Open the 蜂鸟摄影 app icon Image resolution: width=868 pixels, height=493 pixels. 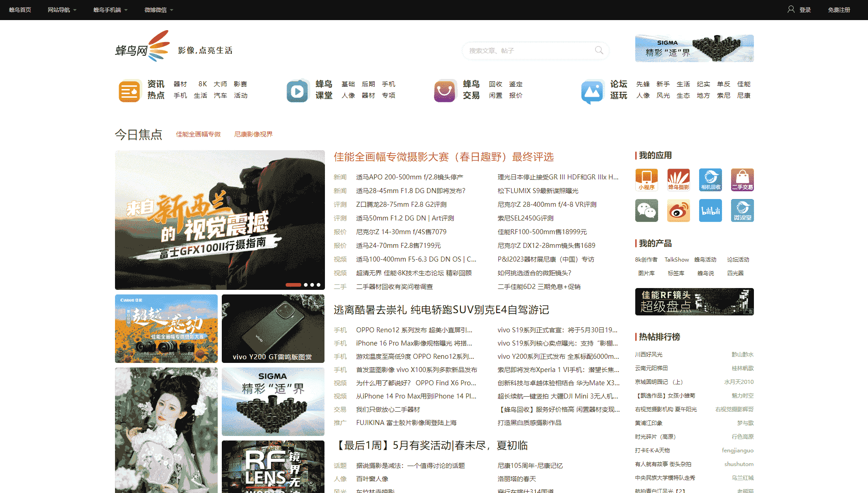pyautogui.click(x=678, y=179)
